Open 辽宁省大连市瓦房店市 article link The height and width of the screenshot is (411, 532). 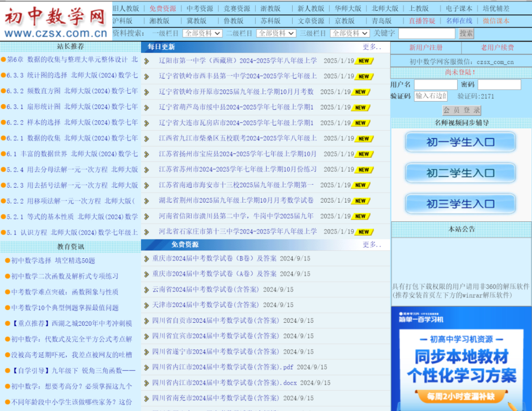click(236, 123)
